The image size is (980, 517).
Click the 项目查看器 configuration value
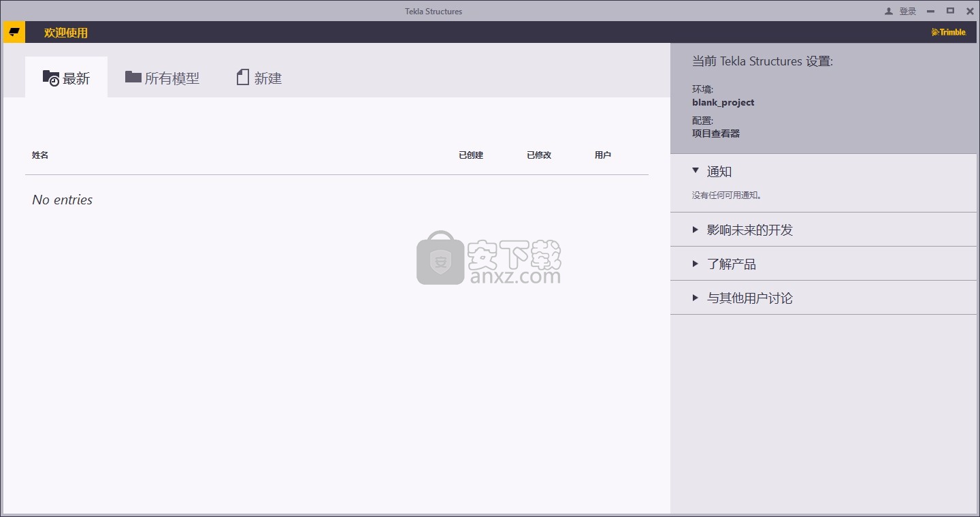(x=716, y=134)
